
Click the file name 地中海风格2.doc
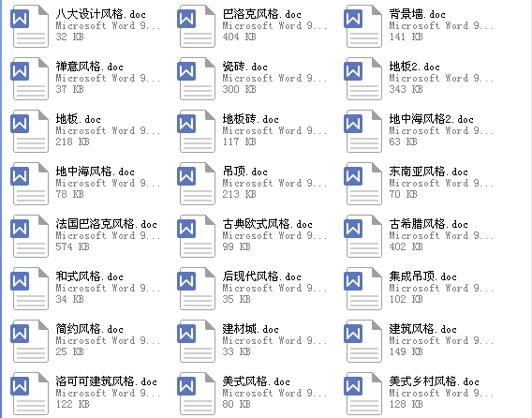pos(431,119)
